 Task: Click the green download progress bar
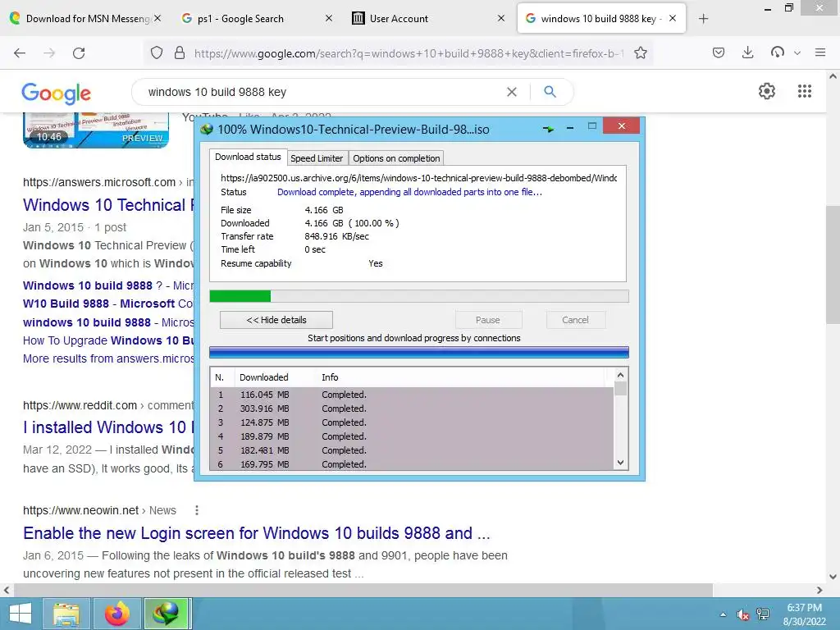(x=419, y=296)
